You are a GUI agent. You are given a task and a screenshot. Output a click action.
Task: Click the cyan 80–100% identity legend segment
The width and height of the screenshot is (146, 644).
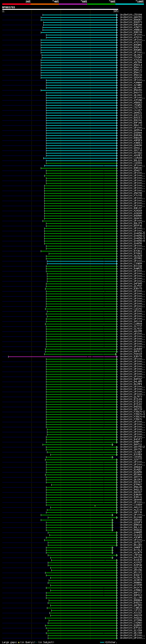130,4
